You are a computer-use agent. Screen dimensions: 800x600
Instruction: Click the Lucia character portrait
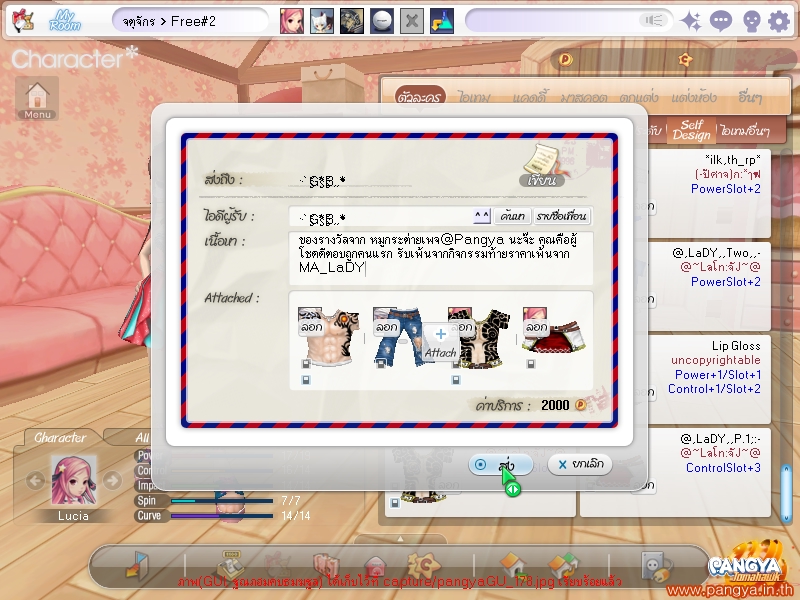[x=73, y=481]
